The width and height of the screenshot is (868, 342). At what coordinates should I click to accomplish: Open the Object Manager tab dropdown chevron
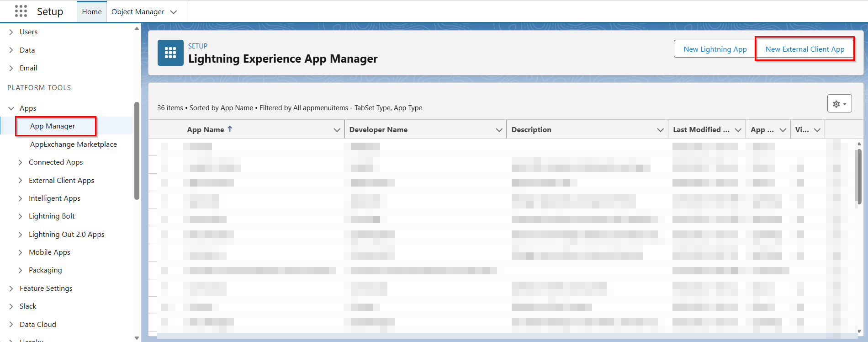(174, 12)
